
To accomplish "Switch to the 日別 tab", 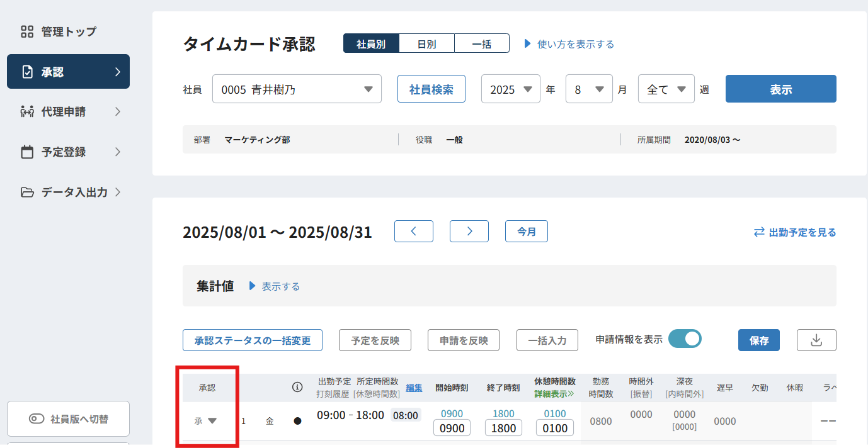I will coord(426,44).
